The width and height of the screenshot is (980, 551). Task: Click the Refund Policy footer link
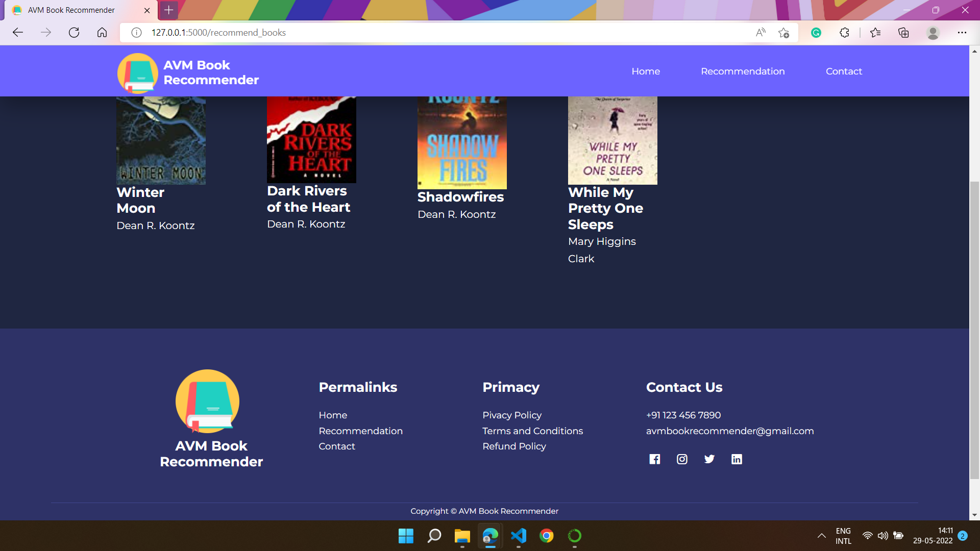(x=514, y=446)
